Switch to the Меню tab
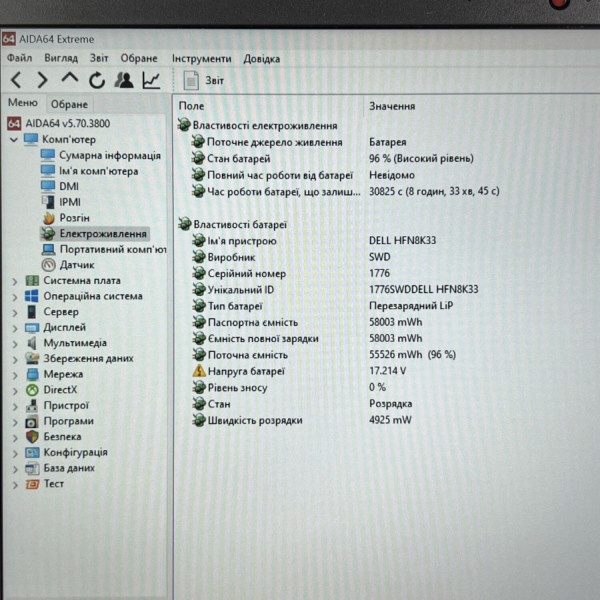 pos(23,103)
